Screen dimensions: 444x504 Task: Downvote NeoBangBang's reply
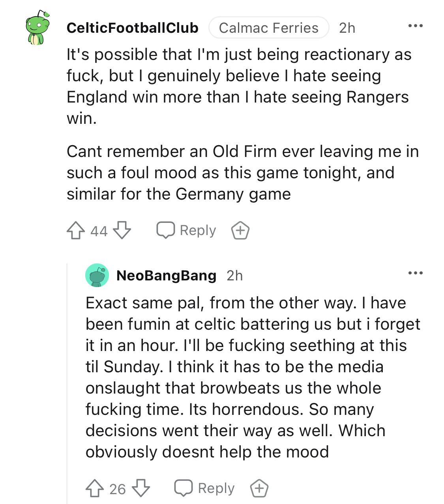tap(141, 489)
